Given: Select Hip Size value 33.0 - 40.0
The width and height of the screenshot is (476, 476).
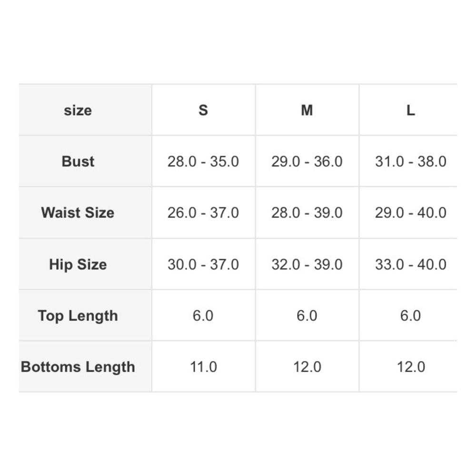Looking at the screenshot, I should coord(410,264).
